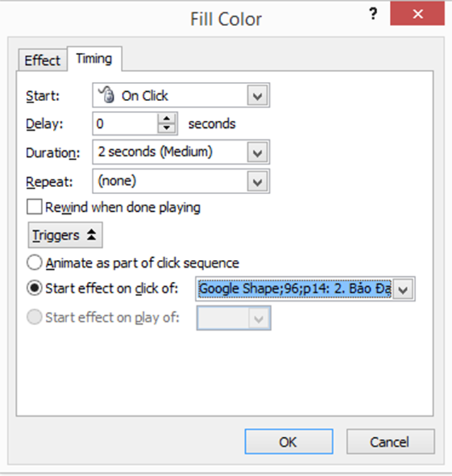452x476 pixels.
Task: Confirm settings with OK button
Action: coord(289,441)
